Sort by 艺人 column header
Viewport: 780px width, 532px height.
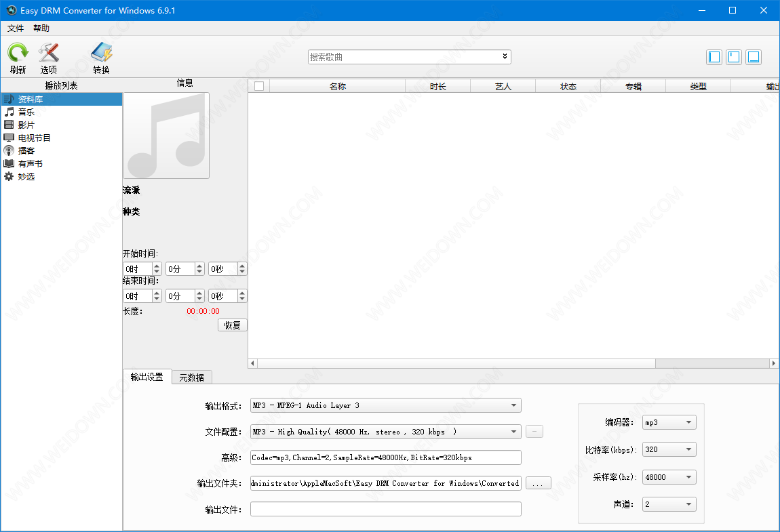click(x=503, y=86)
